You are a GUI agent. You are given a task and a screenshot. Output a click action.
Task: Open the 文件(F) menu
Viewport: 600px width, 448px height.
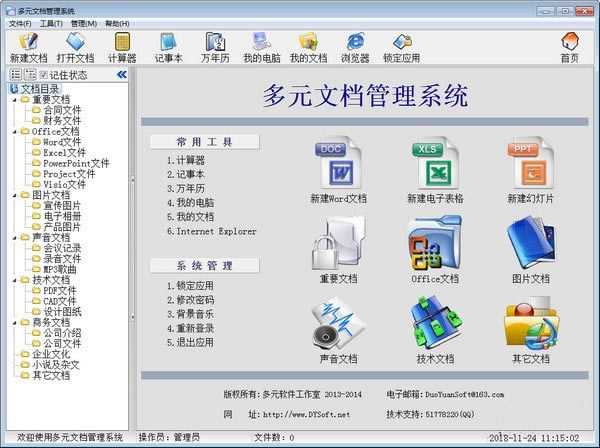click(20, 23)
